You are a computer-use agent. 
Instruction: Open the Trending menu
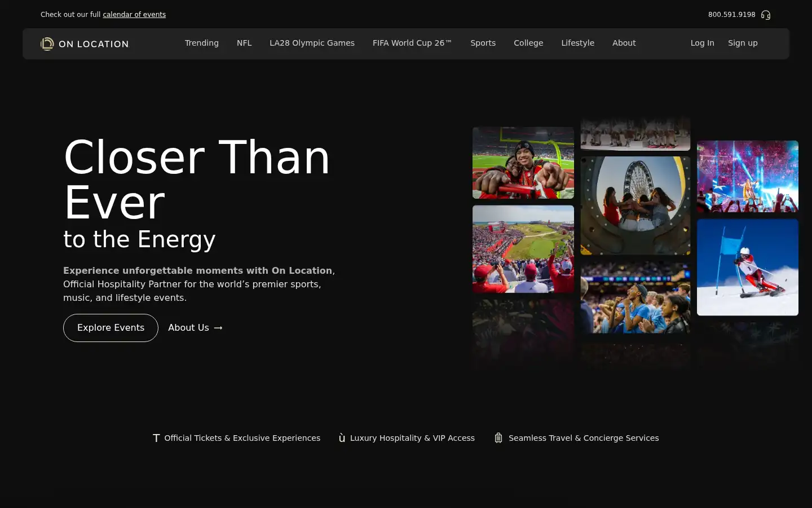pyautogui.click(x=202, y=43)
